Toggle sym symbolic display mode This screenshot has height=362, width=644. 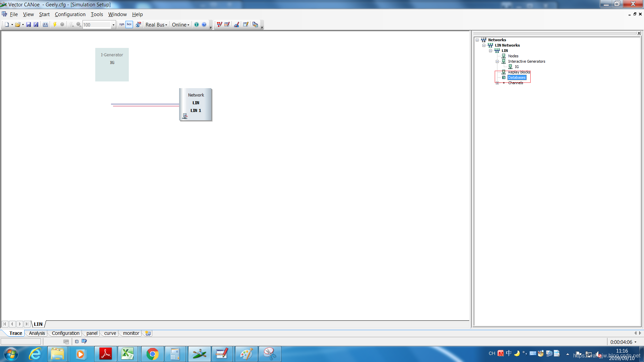coord(121,24)
